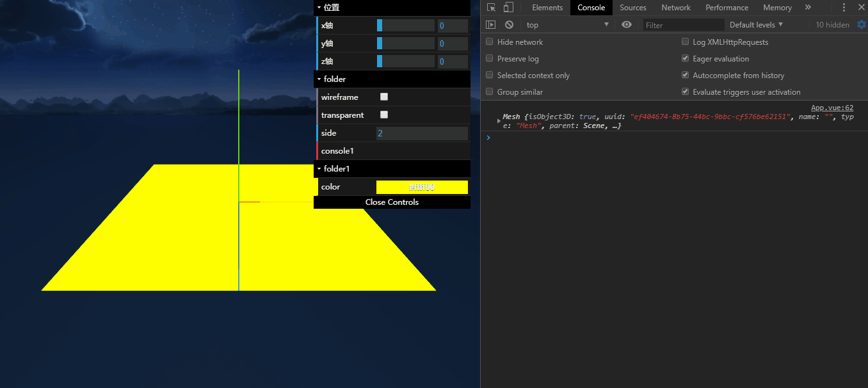The height and width of the screenshot is (388, 868).
Task: Edit the #ffff00 color swatch
Action: (421, 186)
